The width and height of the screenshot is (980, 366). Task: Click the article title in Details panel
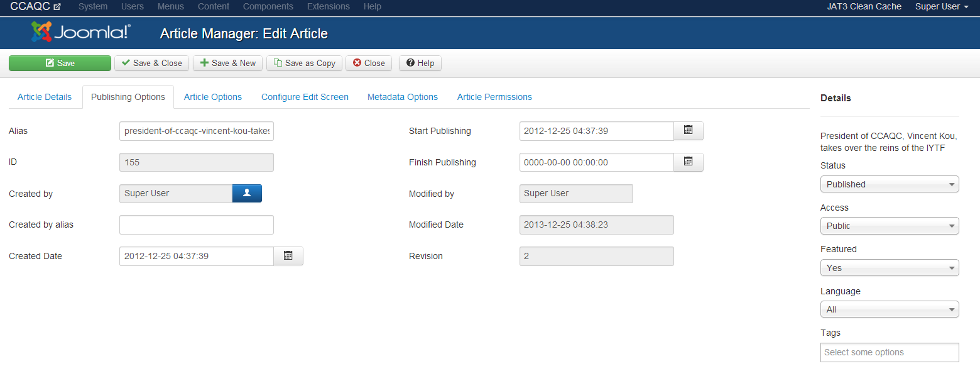(x=889, y=142)
